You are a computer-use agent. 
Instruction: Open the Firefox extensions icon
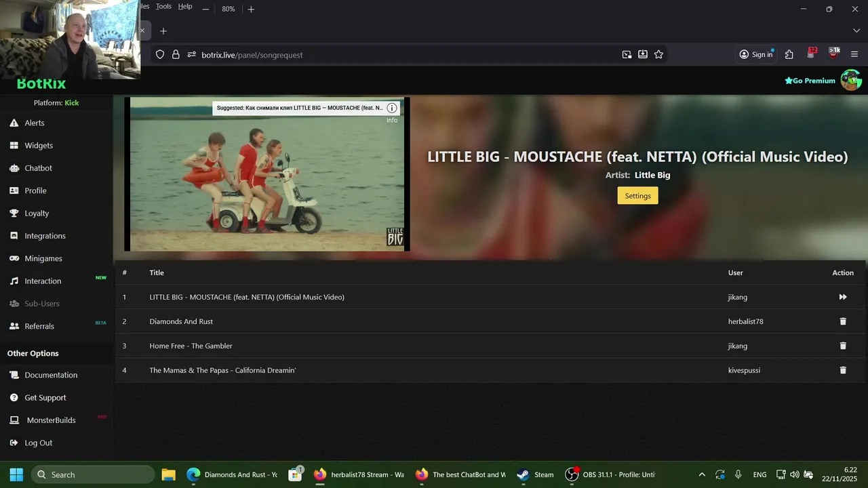[789, 54]
